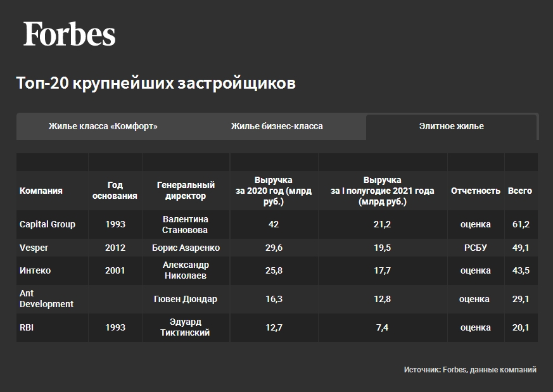
Task: Click 2020 revenue value 29,6
Action: [274, 248]
